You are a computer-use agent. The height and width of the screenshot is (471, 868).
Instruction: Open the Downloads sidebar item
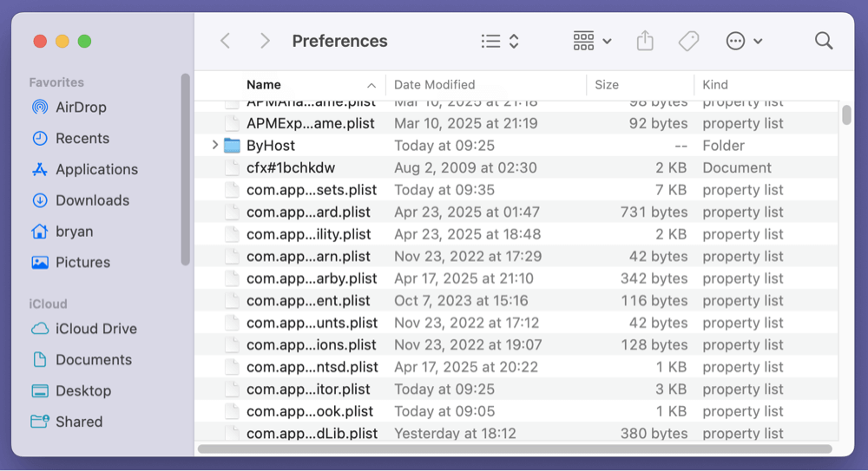[80, 200]
